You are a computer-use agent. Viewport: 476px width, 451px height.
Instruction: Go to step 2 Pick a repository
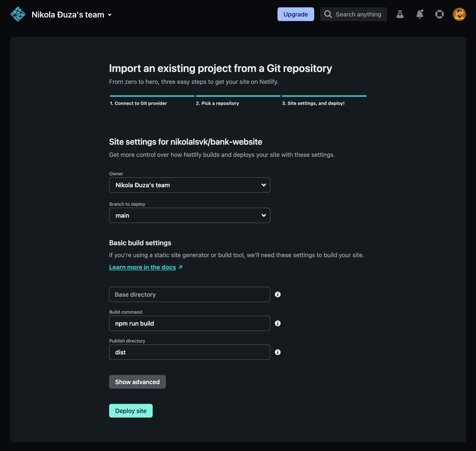[217, 103]
